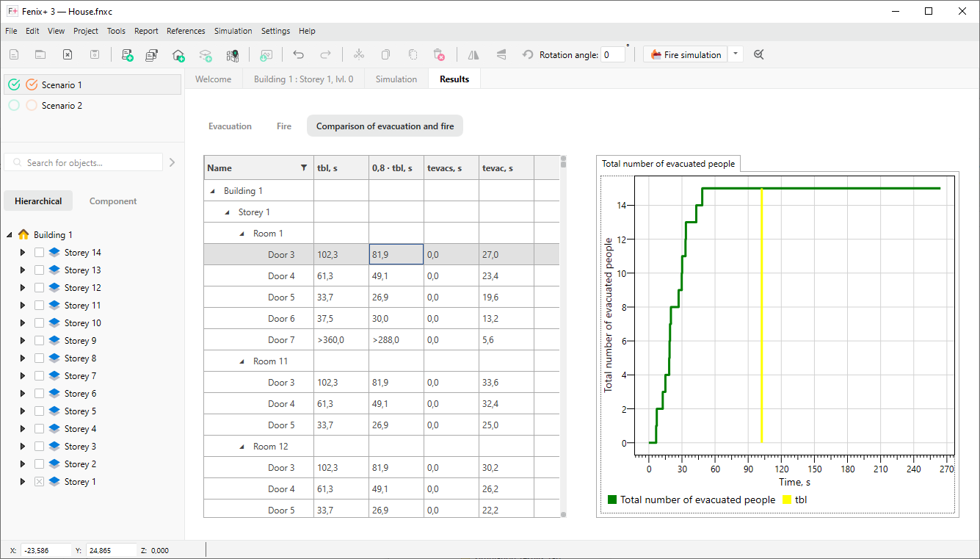Switch to the Evacuation results view
Viewport: 980px width, 559px height.
click(230, 126)
